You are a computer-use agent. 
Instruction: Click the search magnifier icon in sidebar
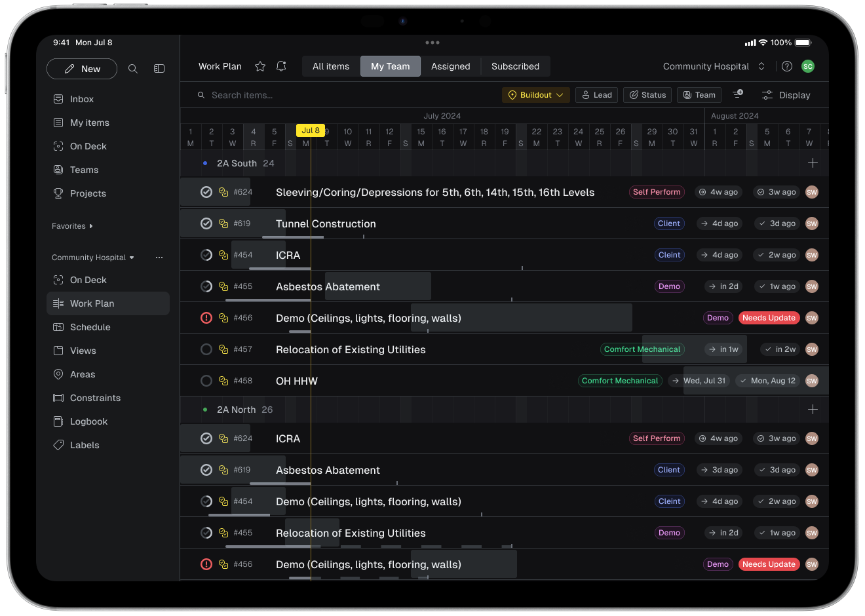(x=133, y=69)
